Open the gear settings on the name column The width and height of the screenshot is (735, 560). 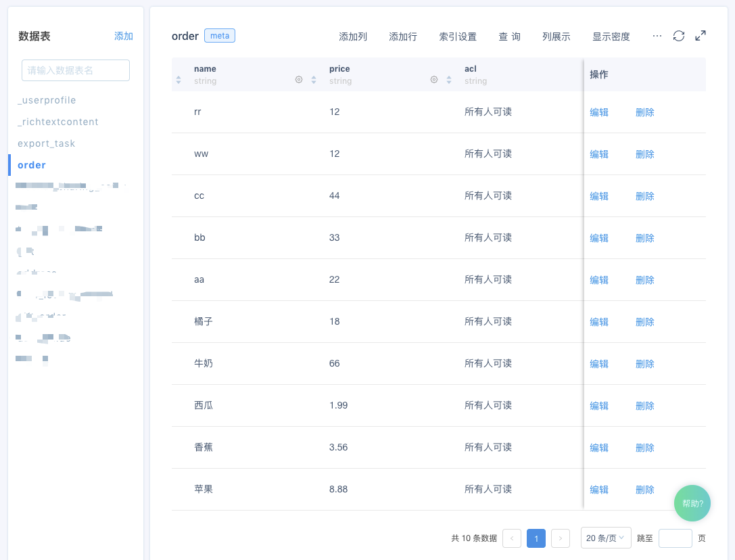point(298,79)
